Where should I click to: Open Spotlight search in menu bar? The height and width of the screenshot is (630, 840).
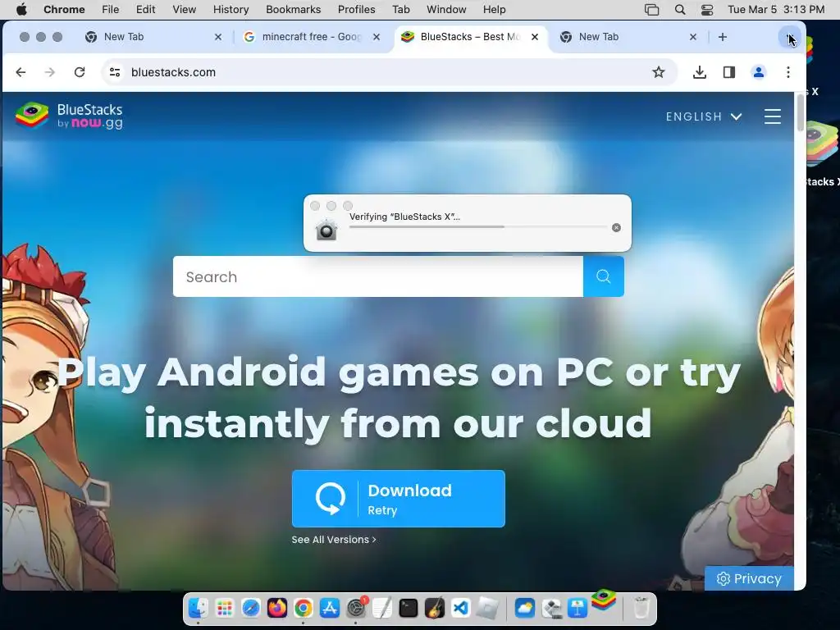(x=680, y=10)
